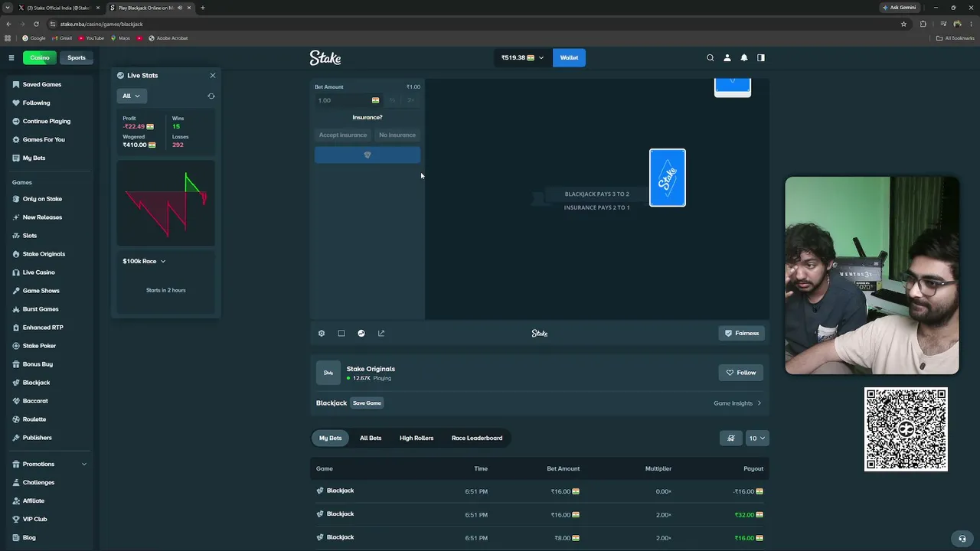Viewport: 980px width, 551px height.
Task: Open the notifications bell
Action: click(743, 57)
